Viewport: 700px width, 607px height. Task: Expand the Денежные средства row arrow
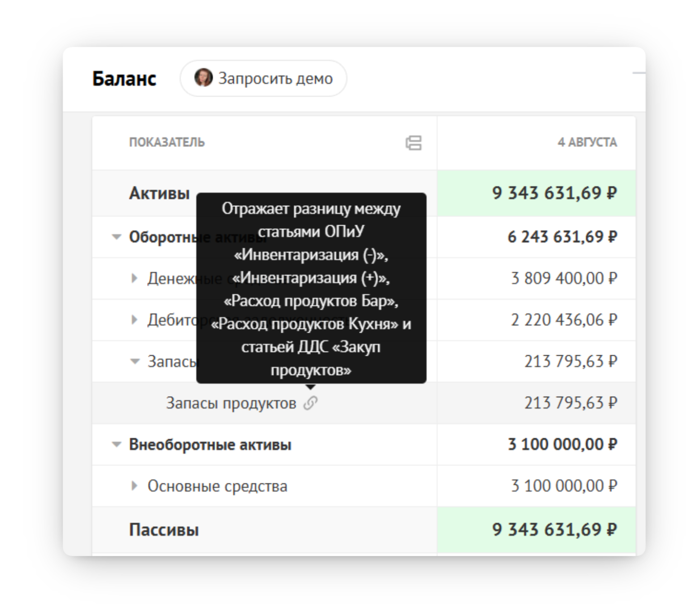click(134, 278)
